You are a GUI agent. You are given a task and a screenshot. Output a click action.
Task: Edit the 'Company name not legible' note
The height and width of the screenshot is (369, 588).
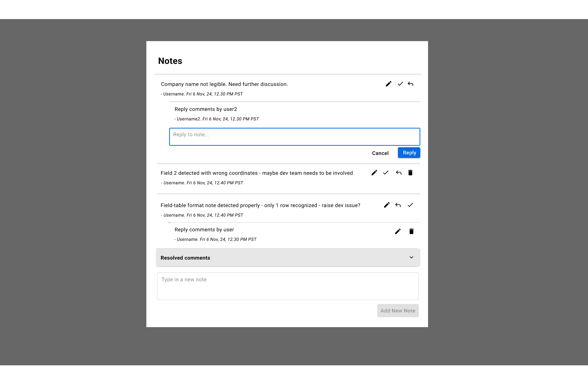pos(389,84)
